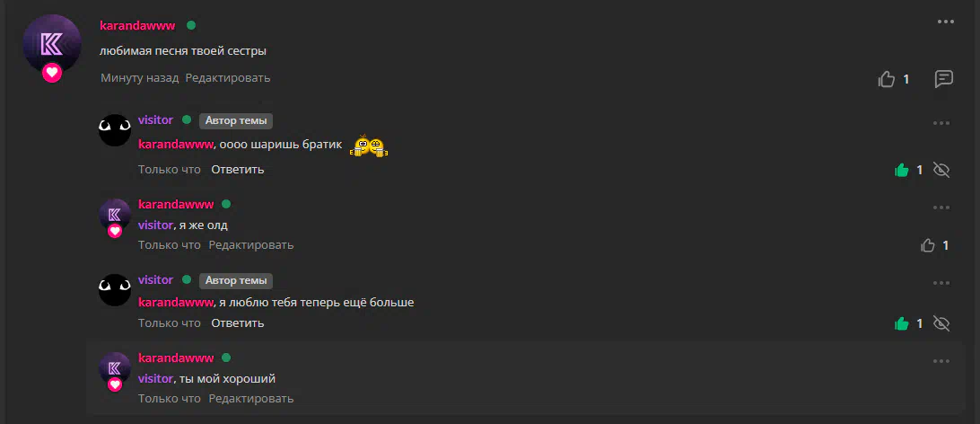Click the beer-mugs emoji in visitor's reply

[371, 146]
